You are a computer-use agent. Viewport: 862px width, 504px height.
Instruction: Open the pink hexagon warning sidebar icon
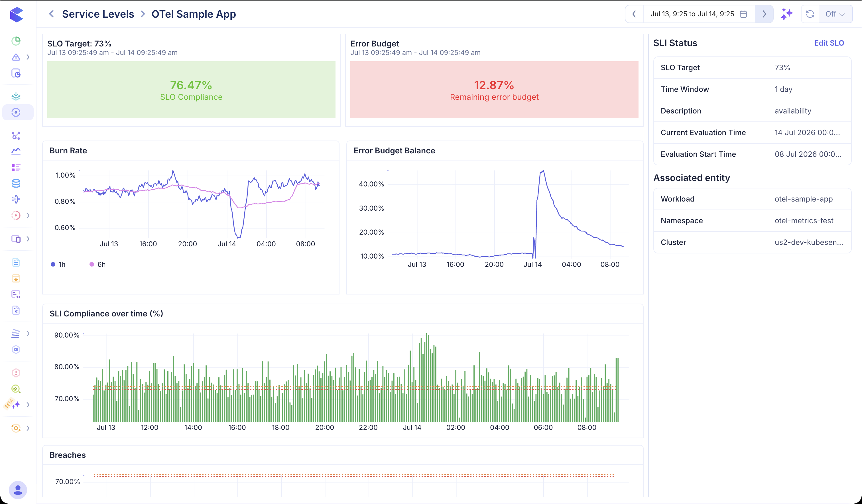[16, 373]
